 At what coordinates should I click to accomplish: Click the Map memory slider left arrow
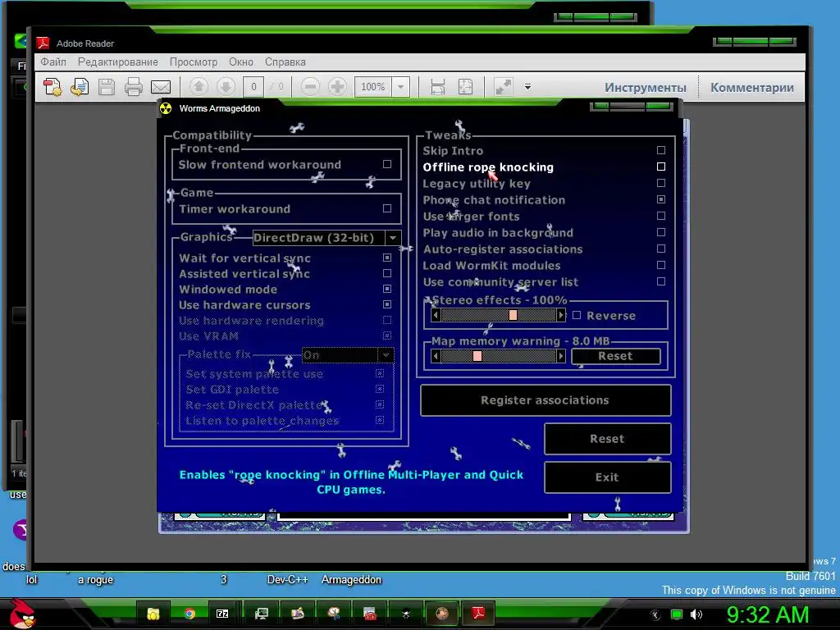click(x=436, y=356)
